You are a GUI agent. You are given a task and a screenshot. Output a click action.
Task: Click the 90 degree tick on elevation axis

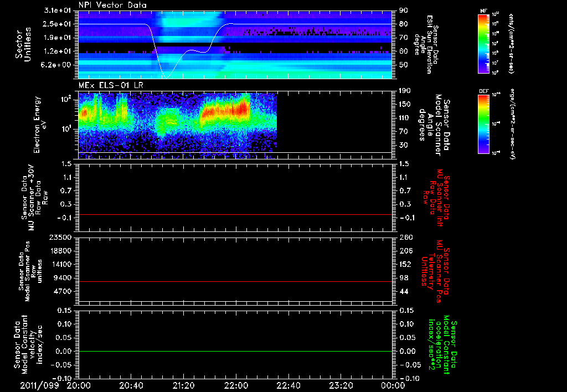point(404,11)
